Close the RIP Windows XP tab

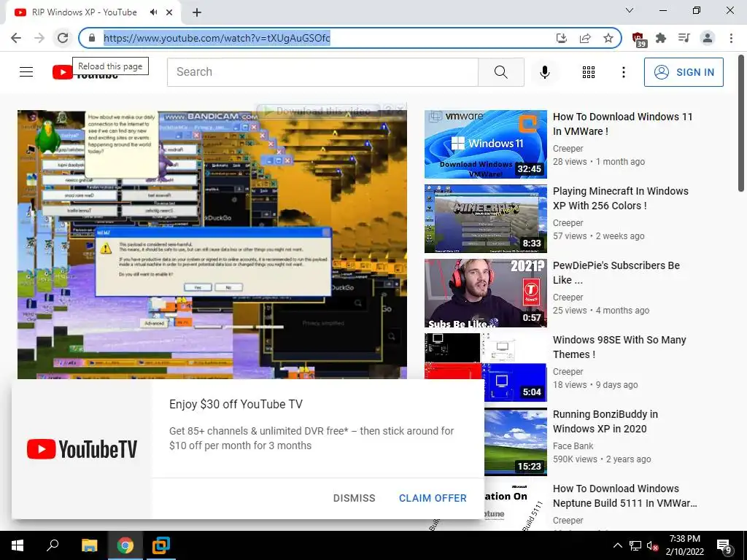tap(169, 12)
